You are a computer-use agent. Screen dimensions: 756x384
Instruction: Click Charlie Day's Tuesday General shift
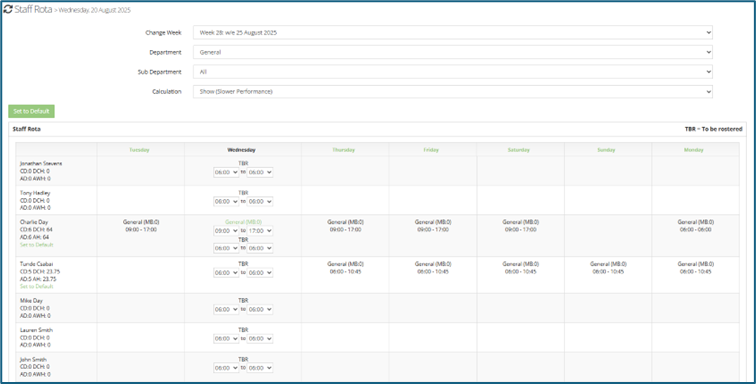tap(141, 226)
